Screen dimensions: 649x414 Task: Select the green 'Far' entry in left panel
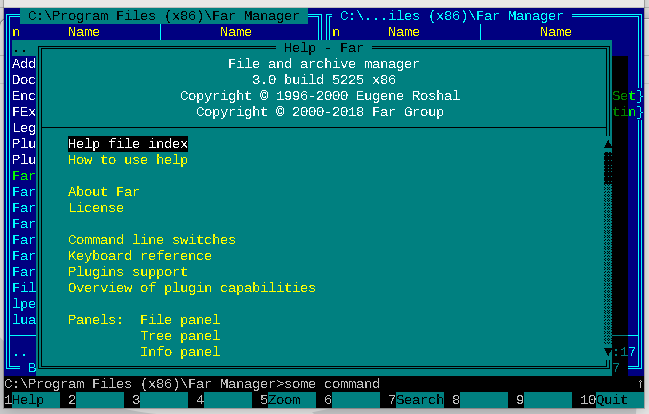click(x=24, y=176)
